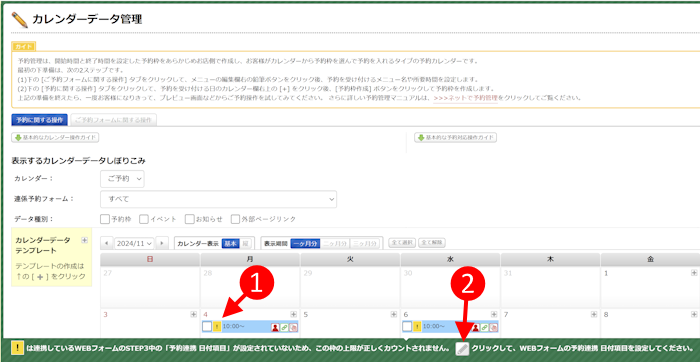Screen dimensions: 700x362
Task: Check the イベント data type checkbox
Action: coord(144,219)
